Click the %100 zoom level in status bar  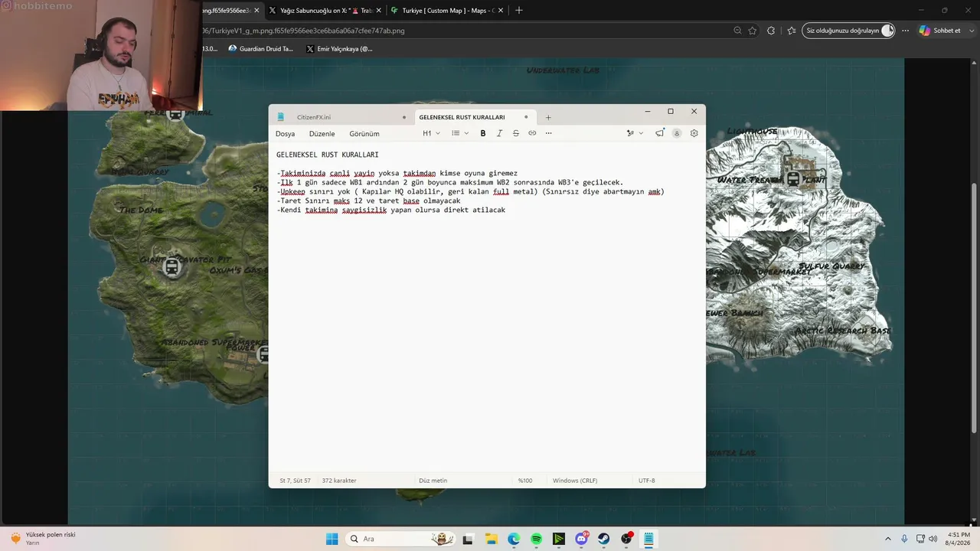click(525, 481)
